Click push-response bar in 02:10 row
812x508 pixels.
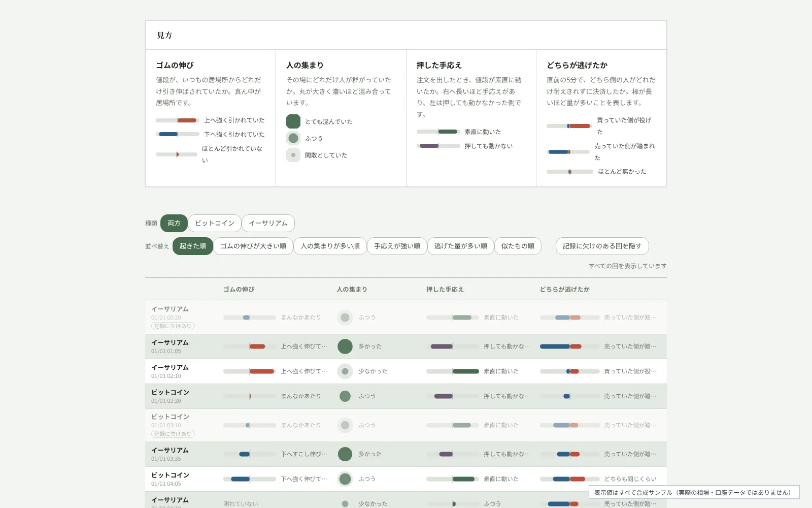coord(453,371)
